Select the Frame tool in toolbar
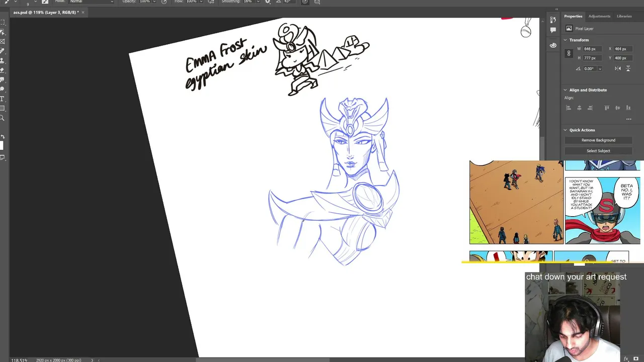This screenshot has width=644, height=362. pyautogui.click(x=2, y=41)
